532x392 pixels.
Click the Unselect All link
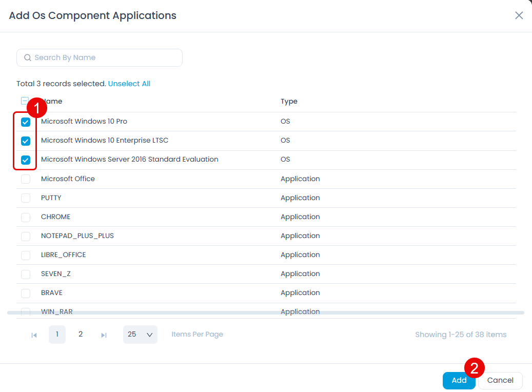pyautogui.click(x=129, y=83)
